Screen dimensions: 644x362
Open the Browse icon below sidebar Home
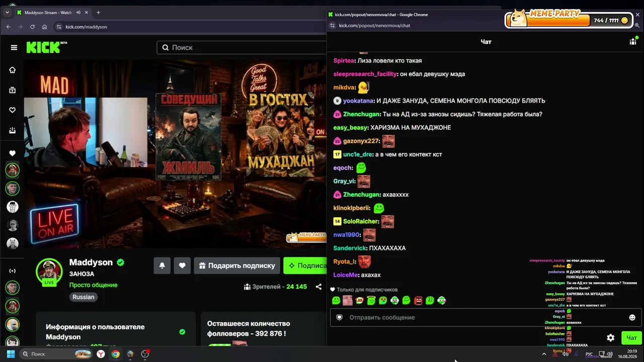13,90
